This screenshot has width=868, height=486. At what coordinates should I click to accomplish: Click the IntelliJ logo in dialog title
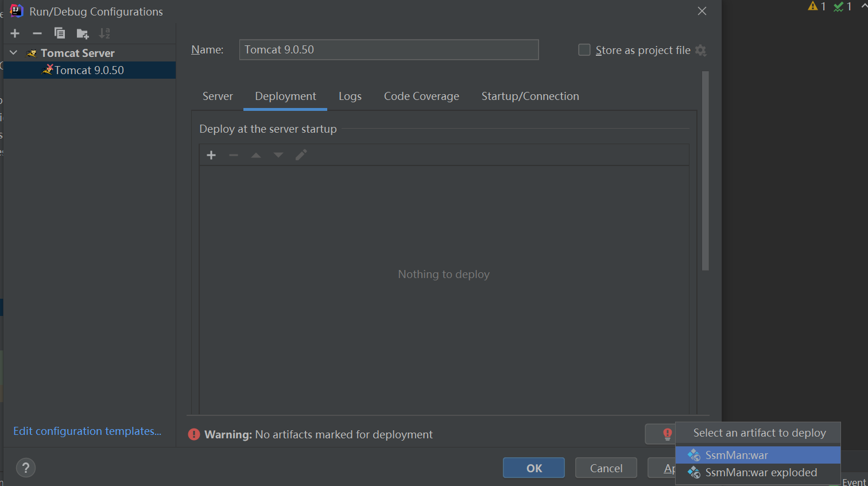(x=17, y=11)
